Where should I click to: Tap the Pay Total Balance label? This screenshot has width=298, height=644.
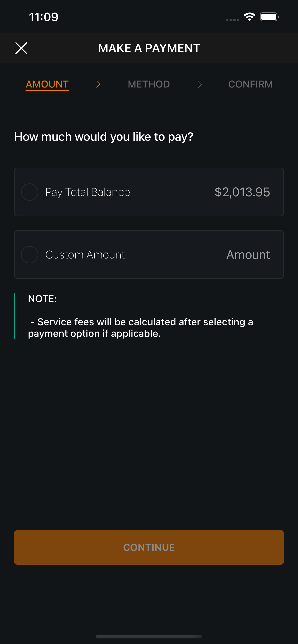tap(87, 192)
